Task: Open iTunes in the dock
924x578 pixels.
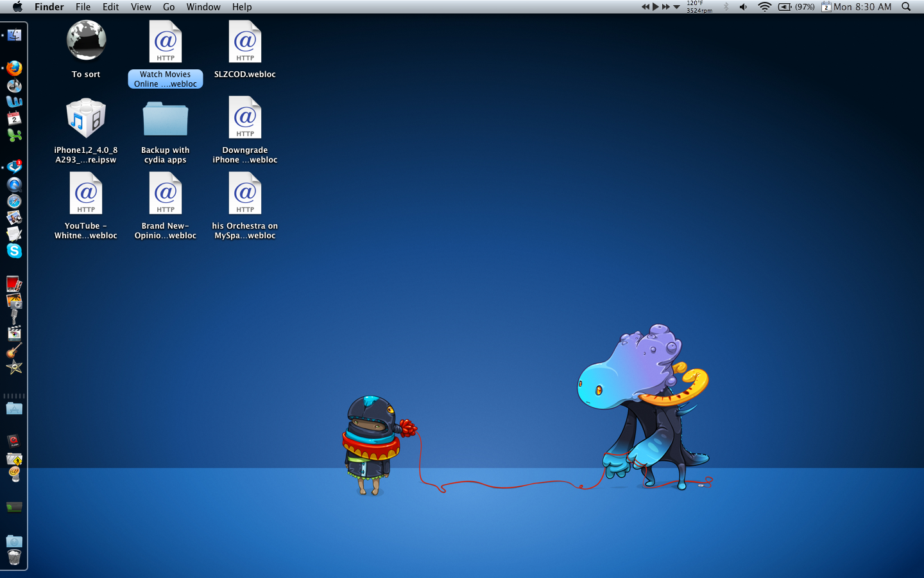Action: 14,85
